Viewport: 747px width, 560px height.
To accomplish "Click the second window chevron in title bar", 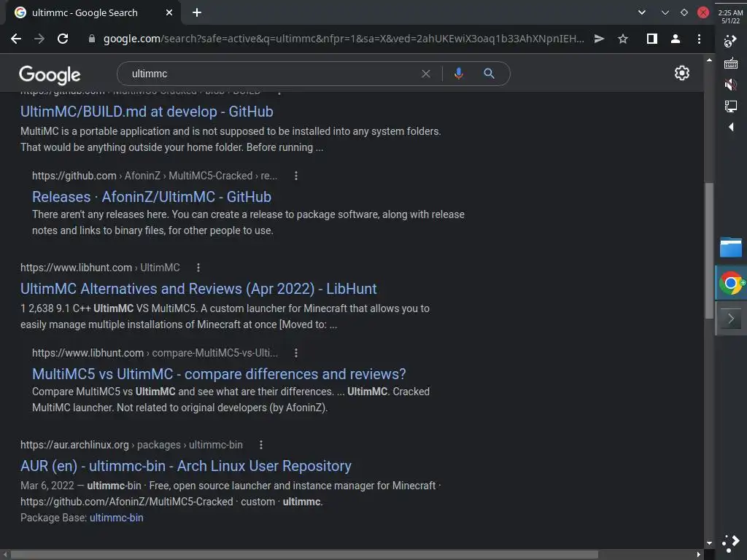I will coord(665,12).
